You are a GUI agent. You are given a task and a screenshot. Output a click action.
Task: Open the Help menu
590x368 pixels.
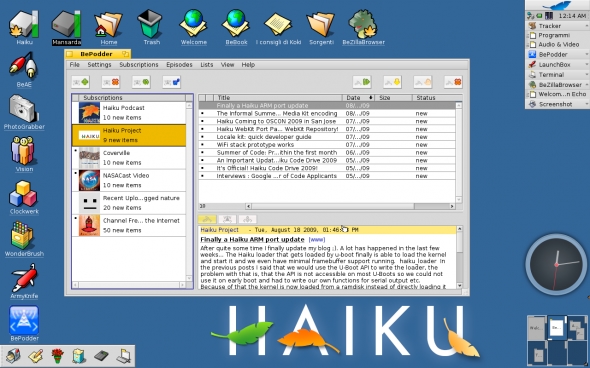coord(248,65)
